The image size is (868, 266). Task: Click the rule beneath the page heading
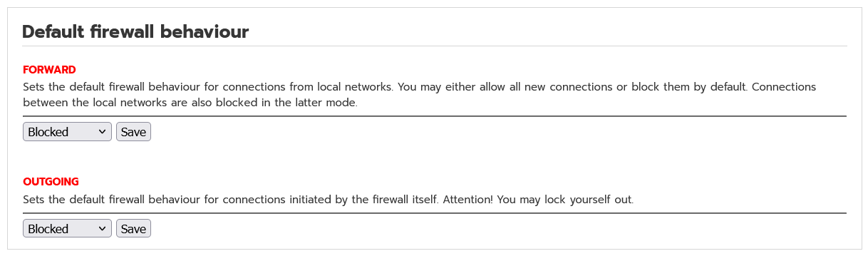[435, 46]
